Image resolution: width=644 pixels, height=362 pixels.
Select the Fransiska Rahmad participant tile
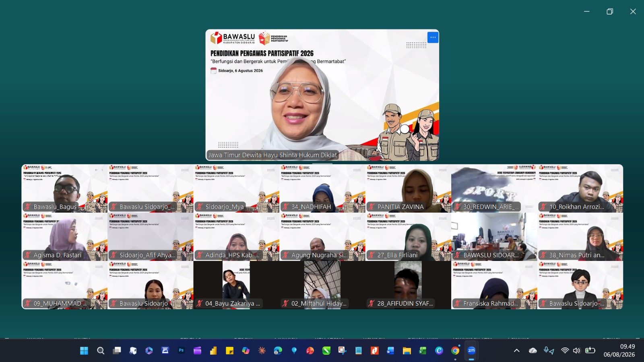tap(494, 285)
